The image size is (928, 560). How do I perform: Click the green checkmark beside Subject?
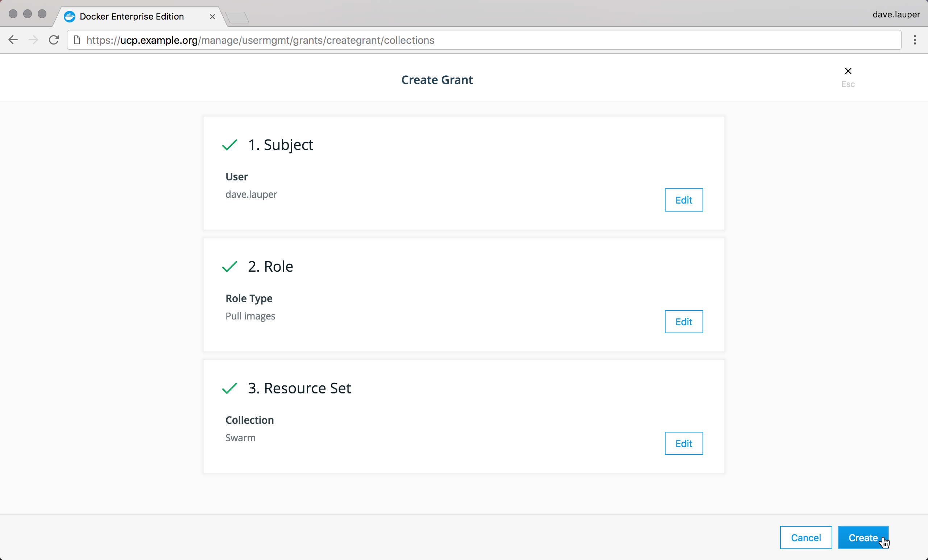[229, 145]
